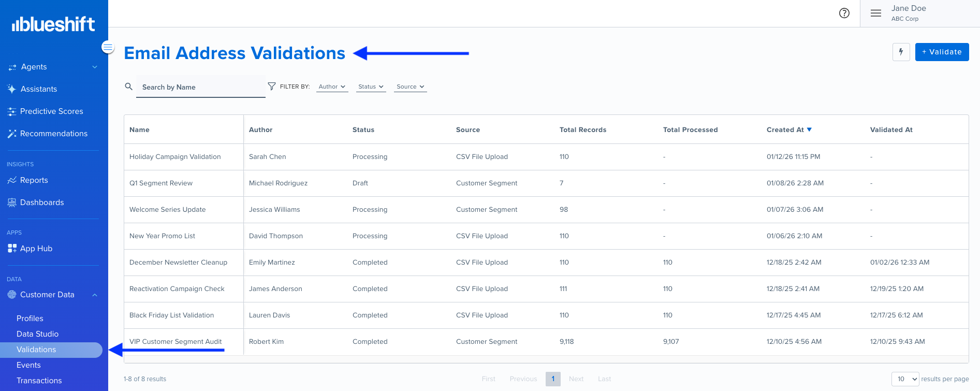This screenshot has height=391, width=980.
Task: Open Events under Customer Data
Action: tap(28, 365)
